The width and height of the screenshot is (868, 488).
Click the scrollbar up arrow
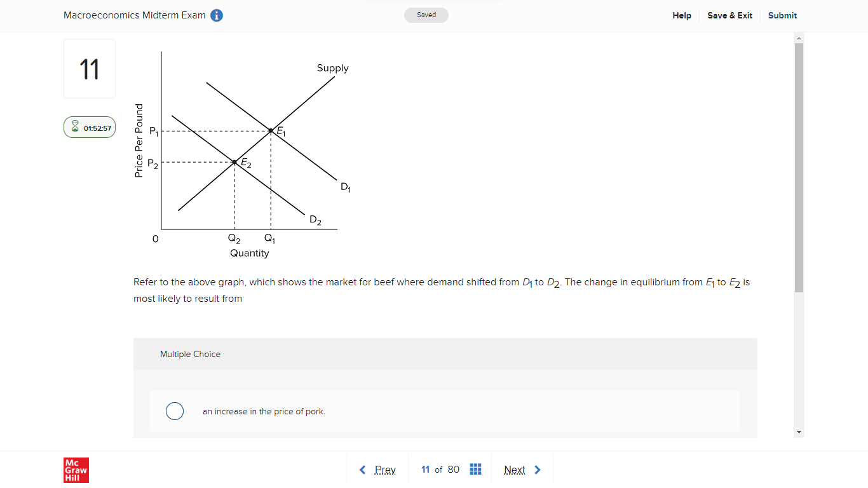[799, 37]
